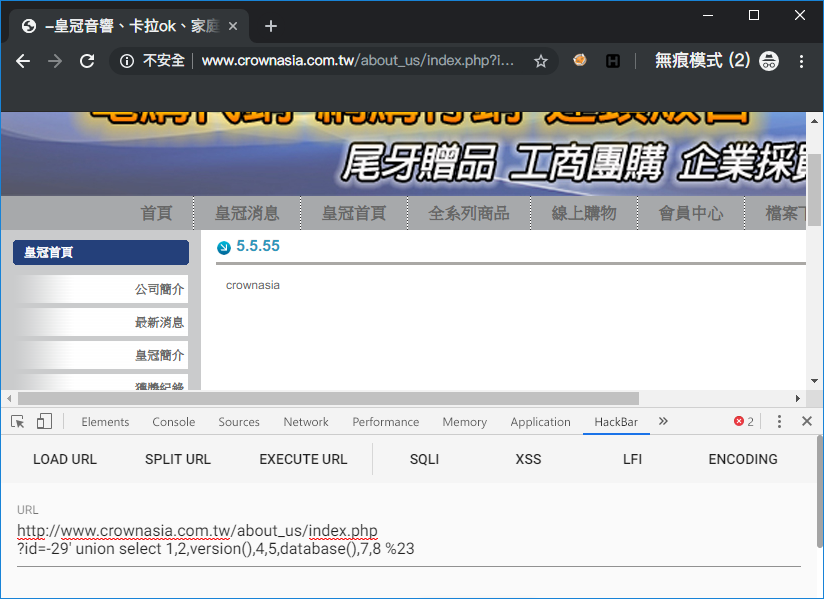This screenshot has height=599, width=824.
Task: Reload the current page
Action: 87,61
